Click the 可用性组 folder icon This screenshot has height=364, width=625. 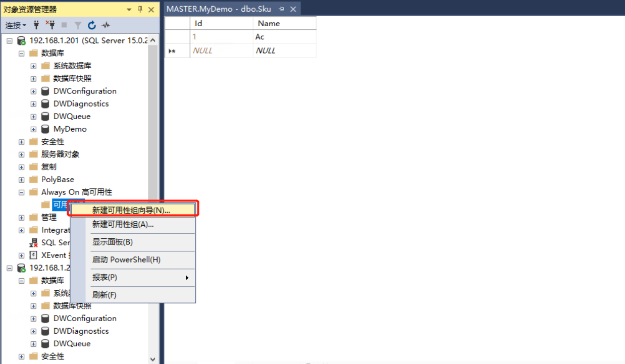pyautogui.click(x=45, y=204)
